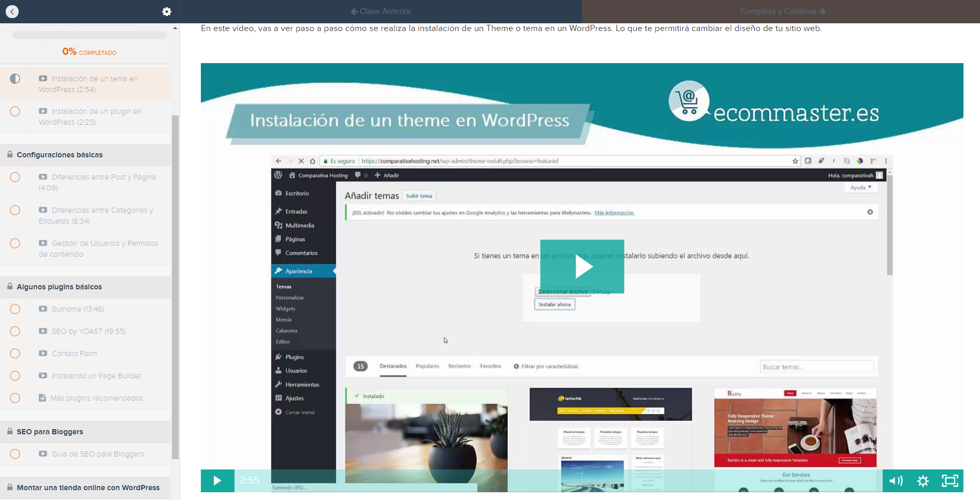Go to Clase Anterior
This screenshot has width=980, height=500.
[x=381, y=11]
